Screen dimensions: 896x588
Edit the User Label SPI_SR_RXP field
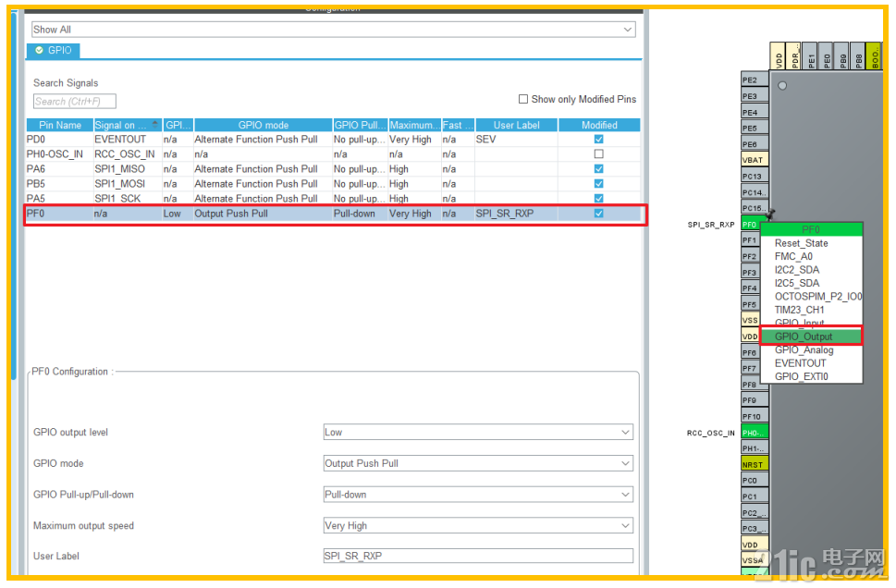pyautogui.click(x=478, y=556)
